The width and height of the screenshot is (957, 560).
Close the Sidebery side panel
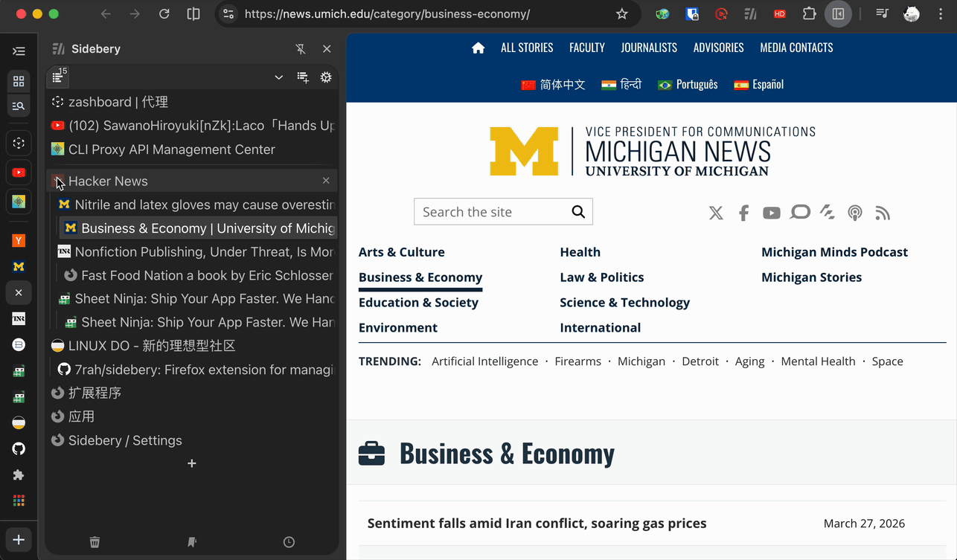pyautogui.click(x=327, y=49)
